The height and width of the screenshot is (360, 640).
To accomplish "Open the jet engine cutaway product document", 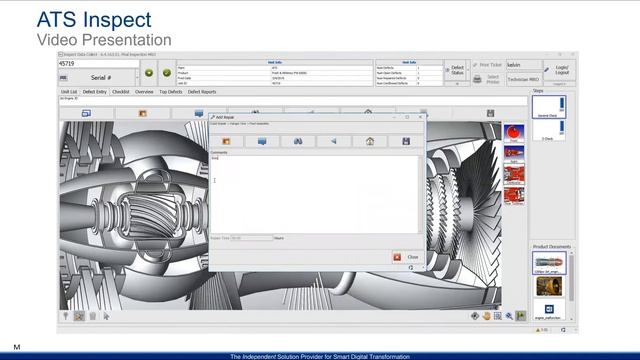I will coord(549,263).
